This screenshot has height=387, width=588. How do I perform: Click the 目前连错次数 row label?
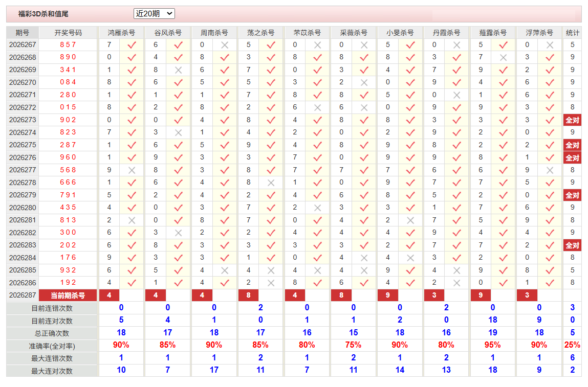[52, 308]
